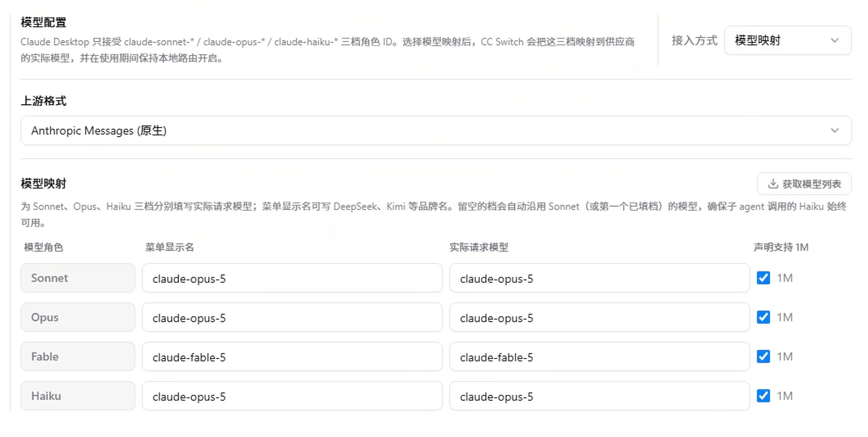This screenshot has height=437, width=868.
Task: Click the 1M label in the Fable row
Action: 785,357
